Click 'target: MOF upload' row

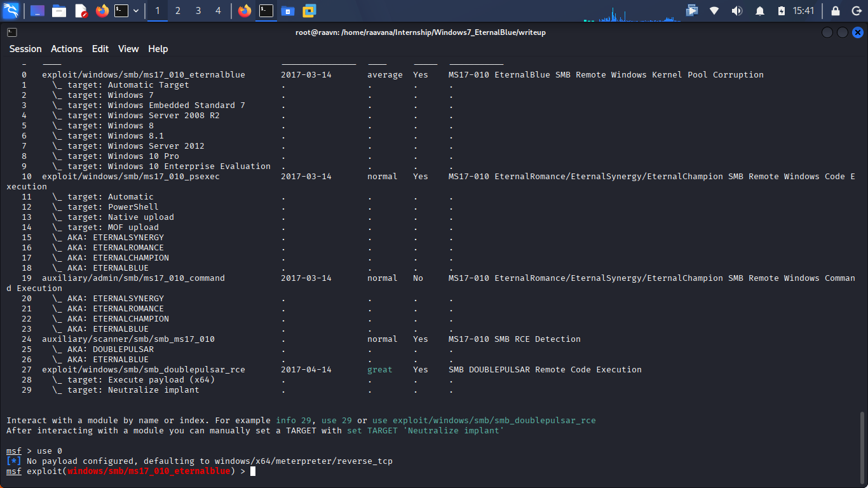tap(105, 227)
